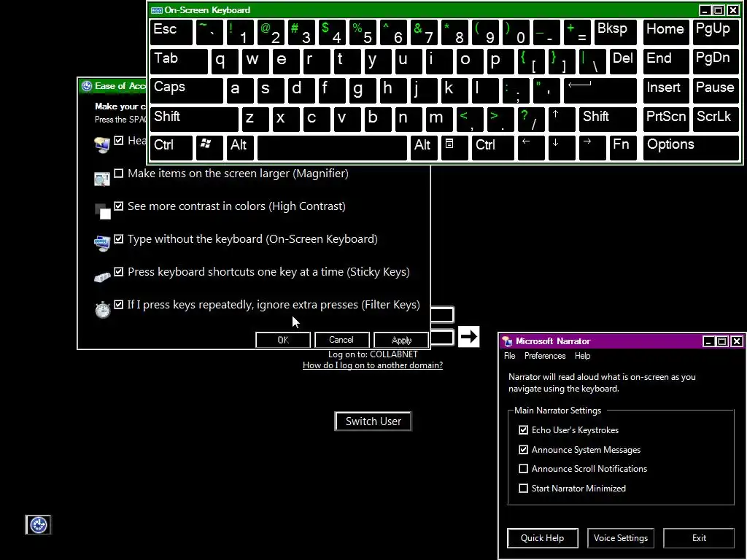747x560 pixels.
Task: Tap the left Shift key
Action: pos(194,119)
